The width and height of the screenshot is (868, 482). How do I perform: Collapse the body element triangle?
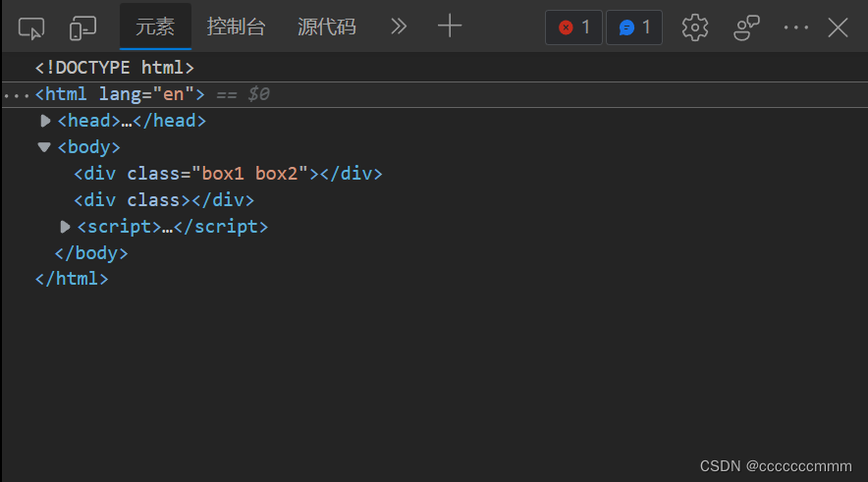tap(44, 147)
